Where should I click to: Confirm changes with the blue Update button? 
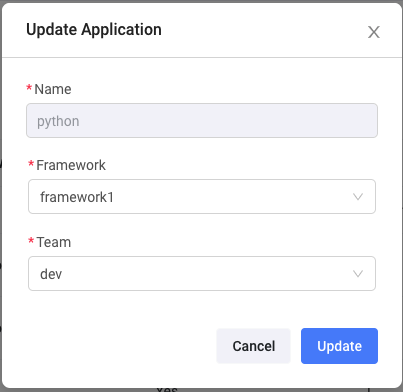(x=339, y=346)
